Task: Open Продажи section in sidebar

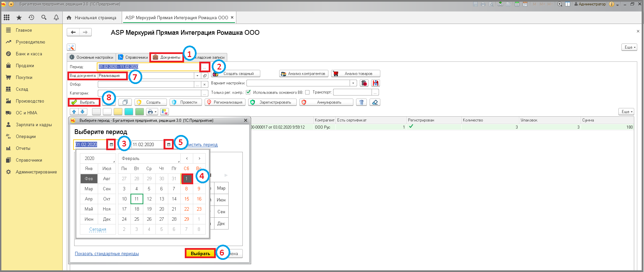Action: click(x=25, y=66)
